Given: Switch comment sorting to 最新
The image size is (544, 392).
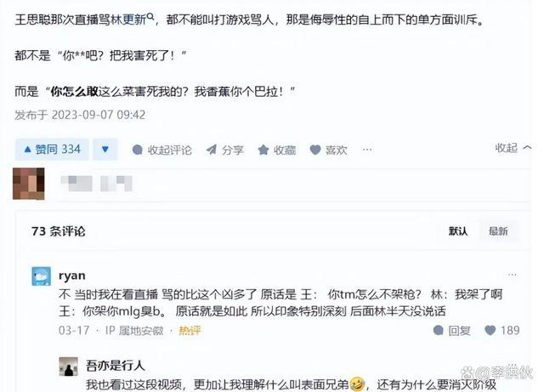Looking at the screenshot, I should point(498,231).
